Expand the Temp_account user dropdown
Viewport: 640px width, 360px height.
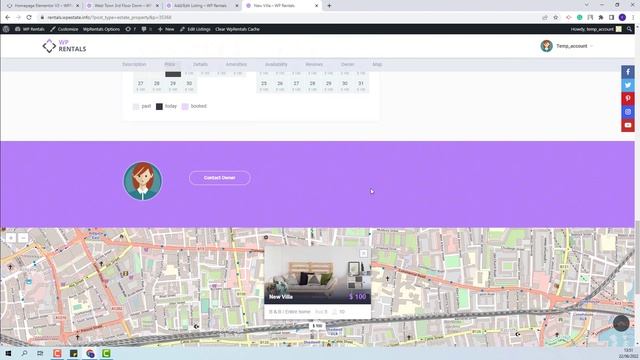[567, 46]
